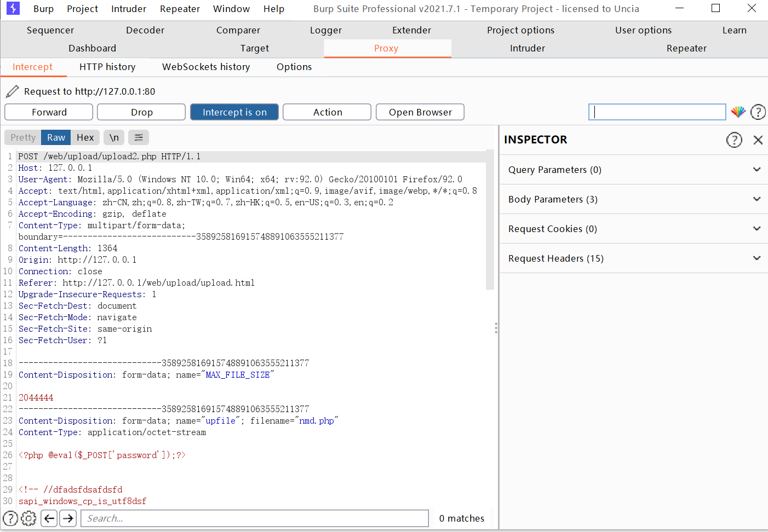The image size is (768, 532).
Task: Click the Content-Length: 1364 header
Action: pyautogui.click(x=68, y=248)
